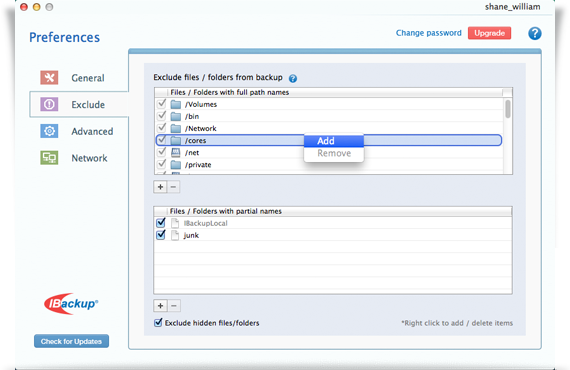Choose Remove from the context menu
The image size is (570, 370).
[x=334, y=153]
